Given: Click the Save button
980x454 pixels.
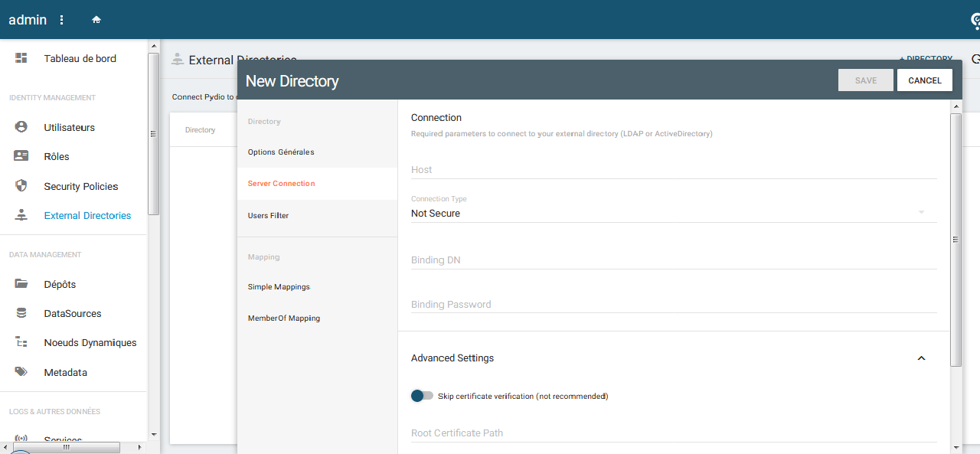Looking at the screenshot, I should point(865,80).
